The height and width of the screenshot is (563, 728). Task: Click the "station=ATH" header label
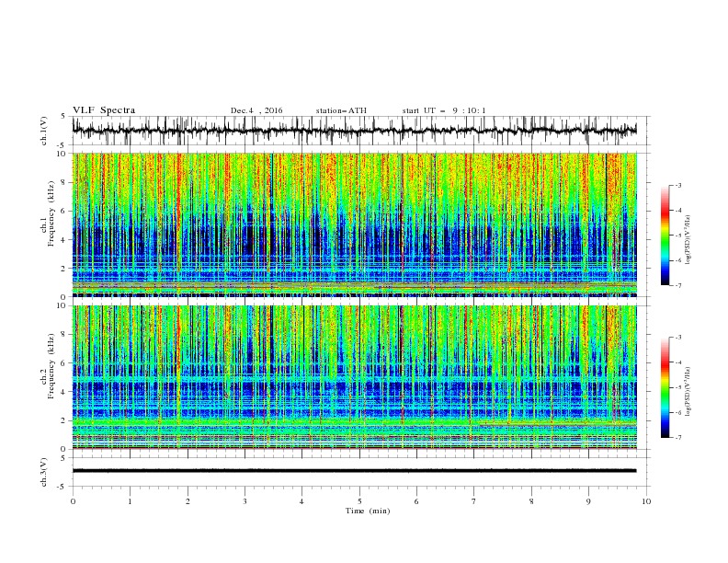click(341, 110)
